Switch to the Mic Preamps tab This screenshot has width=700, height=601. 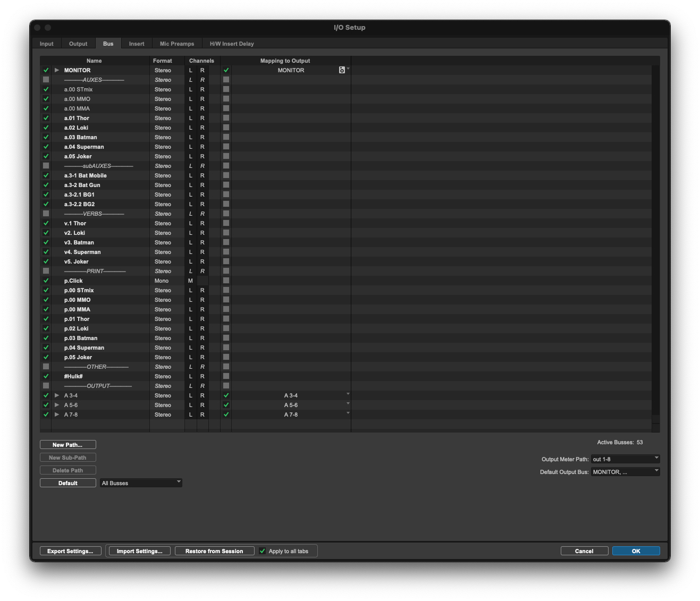click(177, 44)
